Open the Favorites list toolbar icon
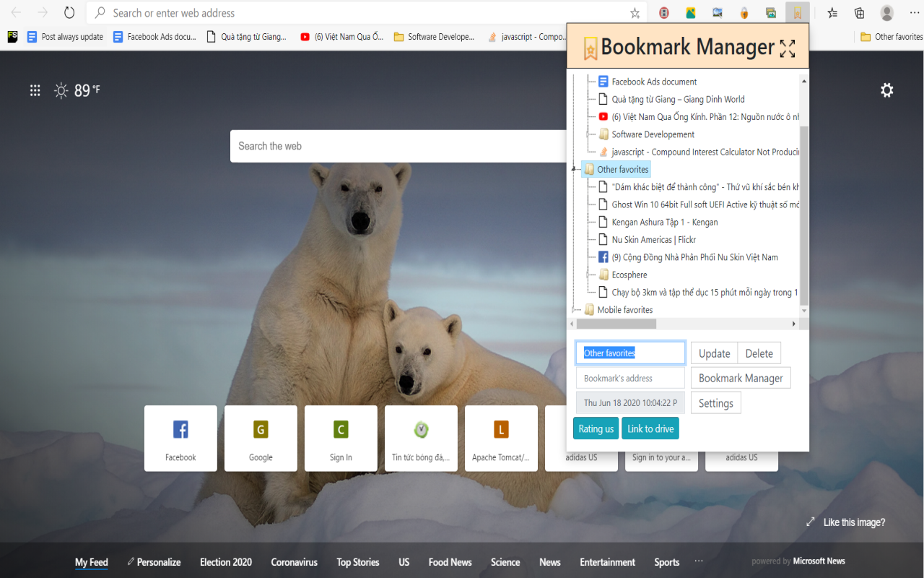 (832, 13)
